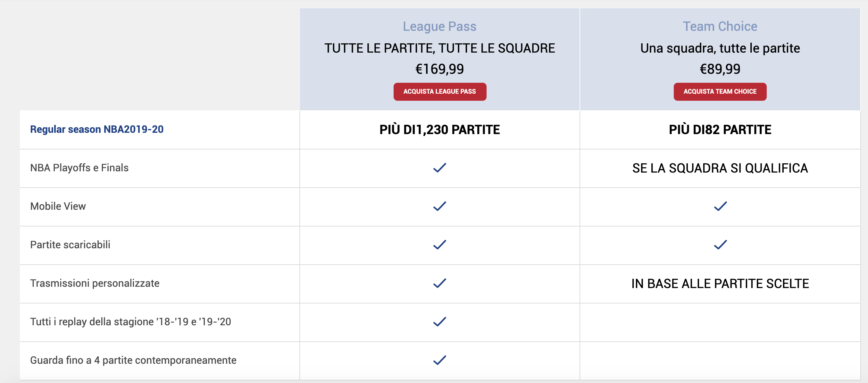Click the €89,99 Team Choice price
The width and height of the screenshot is (868, 383).
pyautogui.click(x=720, y=69)
